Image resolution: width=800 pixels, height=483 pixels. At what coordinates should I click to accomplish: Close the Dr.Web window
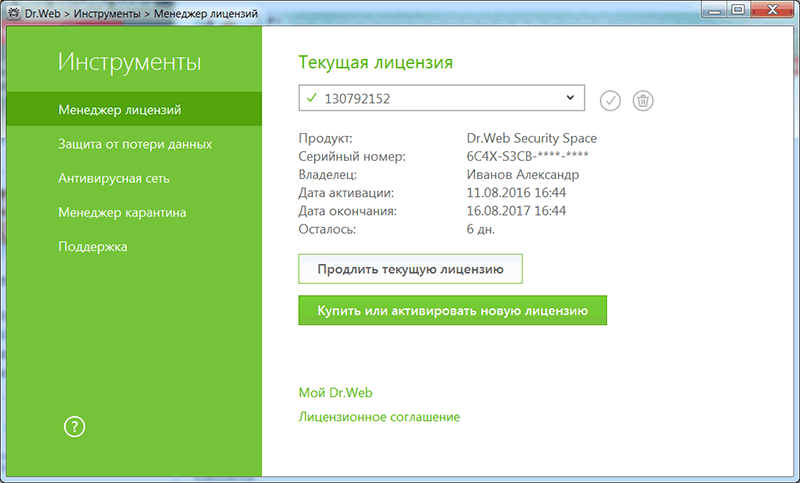772,10
